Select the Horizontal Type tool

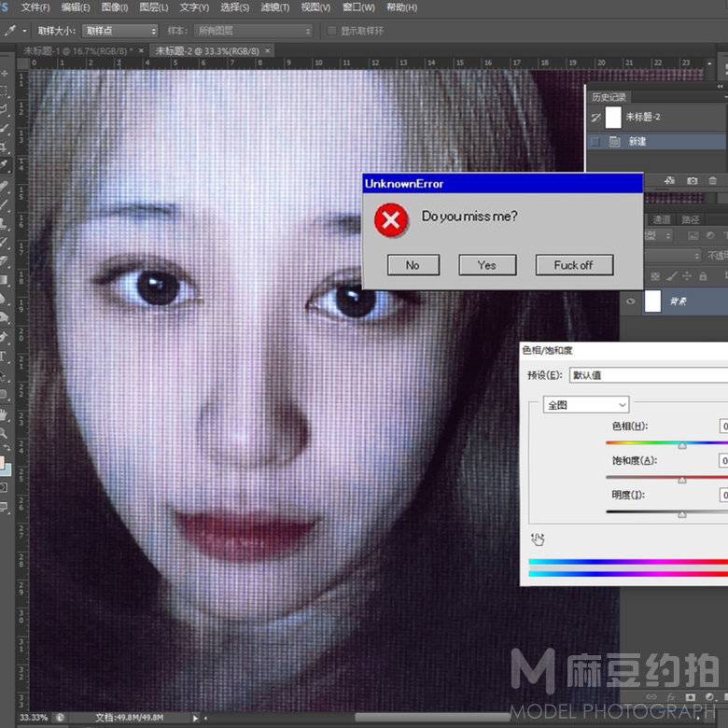(x=4, y=357)
